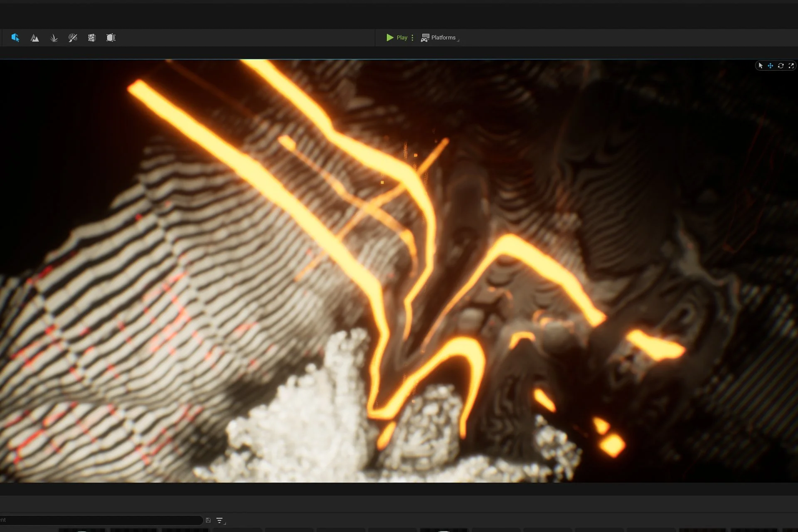Click the content browser search field
This screenshot has width=798, height=532.
[x=101, y=520]
